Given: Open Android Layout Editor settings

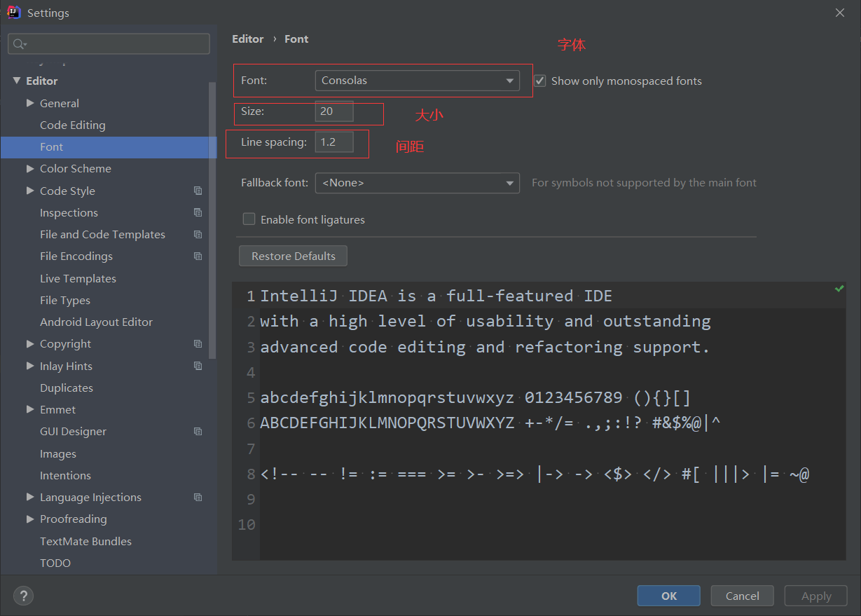Looking at the screenshot, I should coord(96,322).
